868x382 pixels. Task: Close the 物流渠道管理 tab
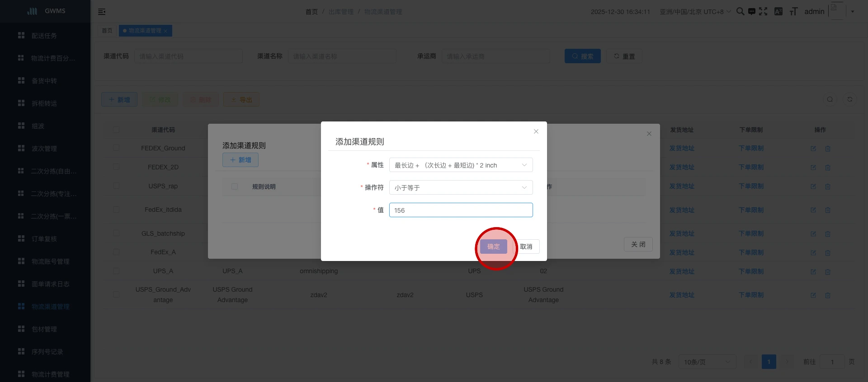pyautogui.click(x=165, y=31)
